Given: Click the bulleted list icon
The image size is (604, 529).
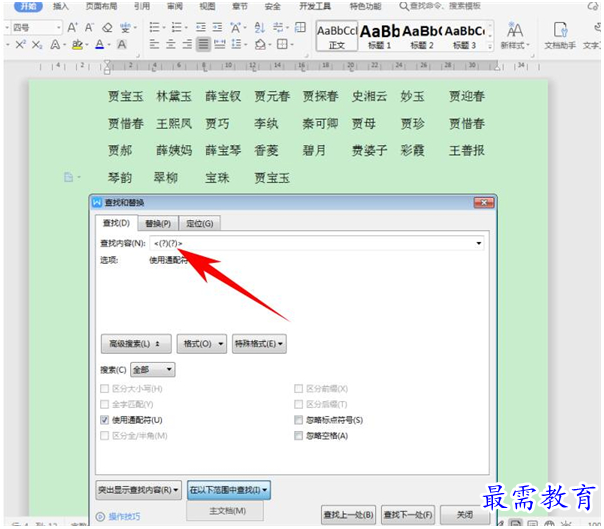Looking at the screenshot, I should click(x=154, y=27).
